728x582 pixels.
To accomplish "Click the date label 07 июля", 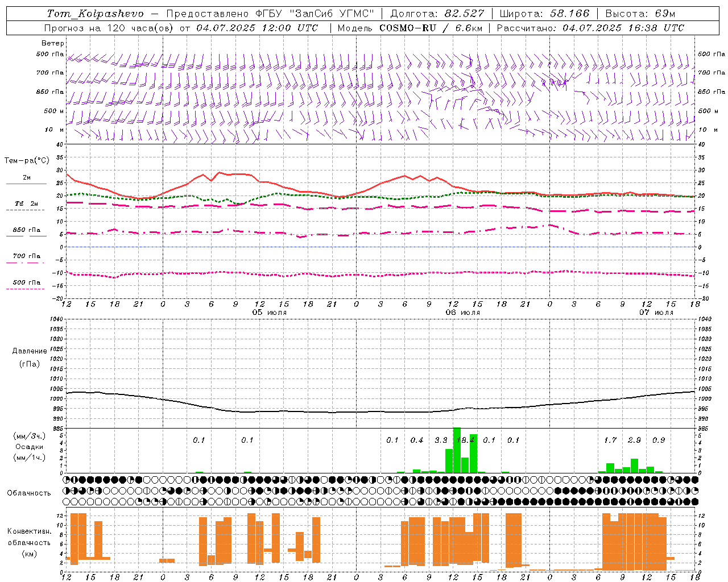I will [656, 313].
